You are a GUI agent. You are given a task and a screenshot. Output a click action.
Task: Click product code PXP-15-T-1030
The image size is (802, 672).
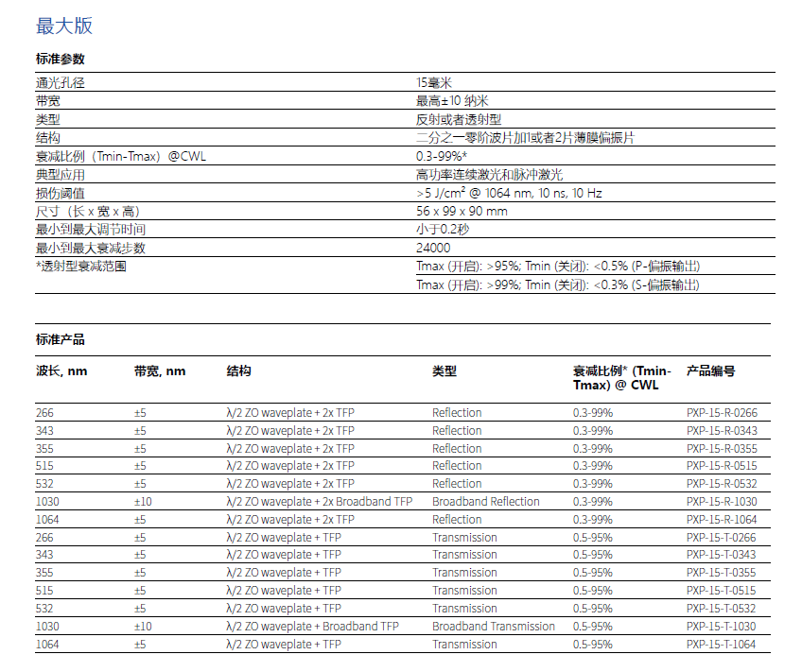[x=722, y=627]
